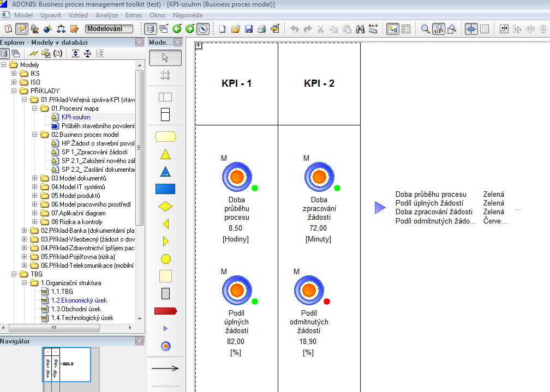The width and height of the screenshot is (550, 392).
Task: Go forward with the green right arrow
Action: tap(190, 29)
